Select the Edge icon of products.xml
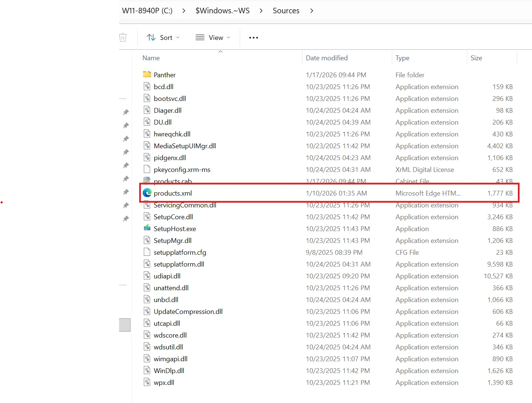 (147, 193)
